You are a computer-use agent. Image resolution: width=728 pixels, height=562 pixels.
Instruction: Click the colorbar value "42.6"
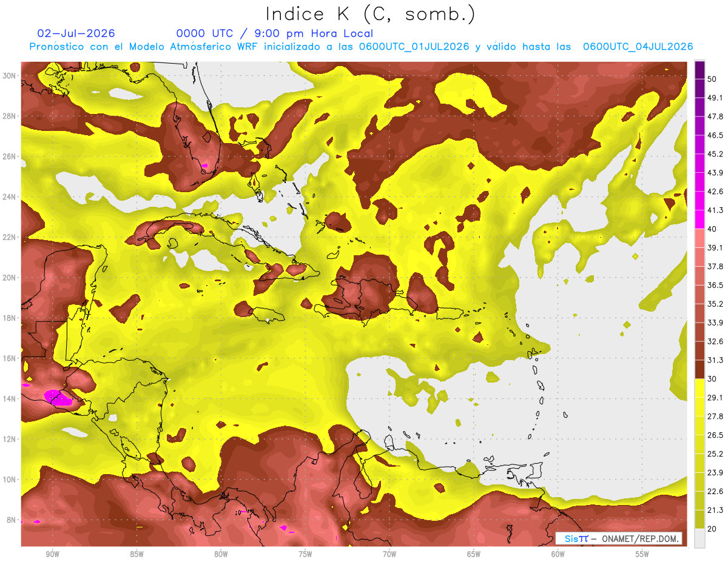click(x=715, y=192)
